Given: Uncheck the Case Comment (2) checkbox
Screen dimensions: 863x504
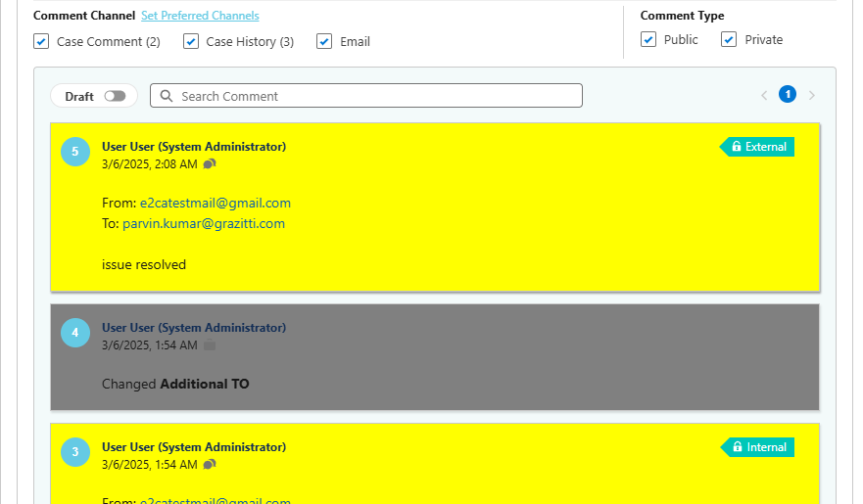Looking at the screenshot, I should point(41,42).
